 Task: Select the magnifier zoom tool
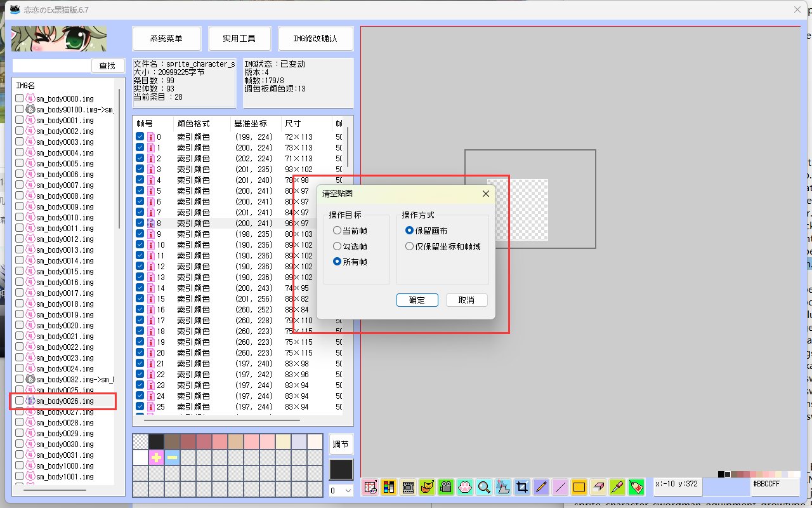[x=484, y=487]
